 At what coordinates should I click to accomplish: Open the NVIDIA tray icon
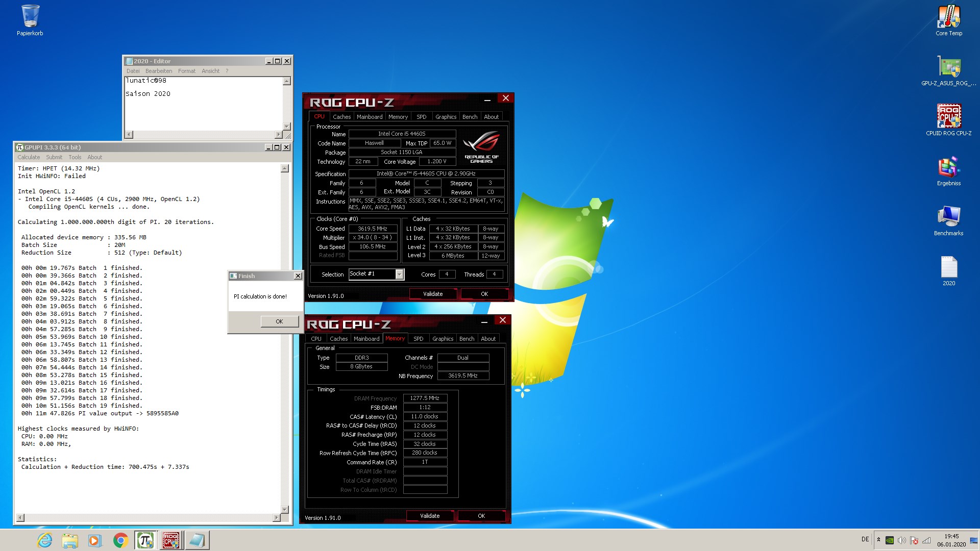(x=890, y=540)
